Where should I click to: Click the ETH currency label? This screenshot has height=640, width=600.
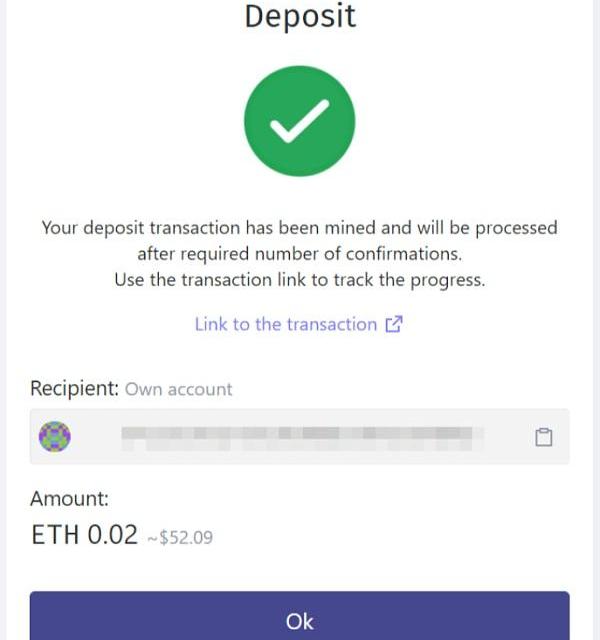55,535
